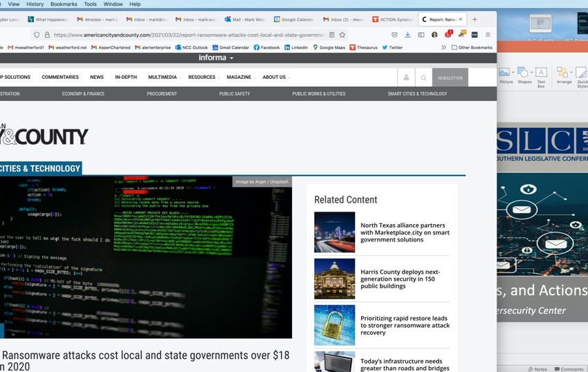Open the Thesaurus bookmark
The height and width of the screenshot is (372, 588).
tap(364, 47)
